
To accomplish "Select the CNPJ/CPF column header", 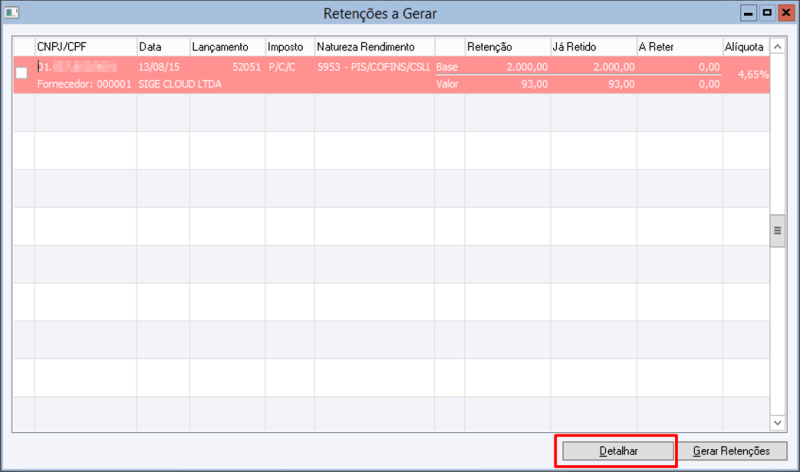I will (x=86, y=47).
